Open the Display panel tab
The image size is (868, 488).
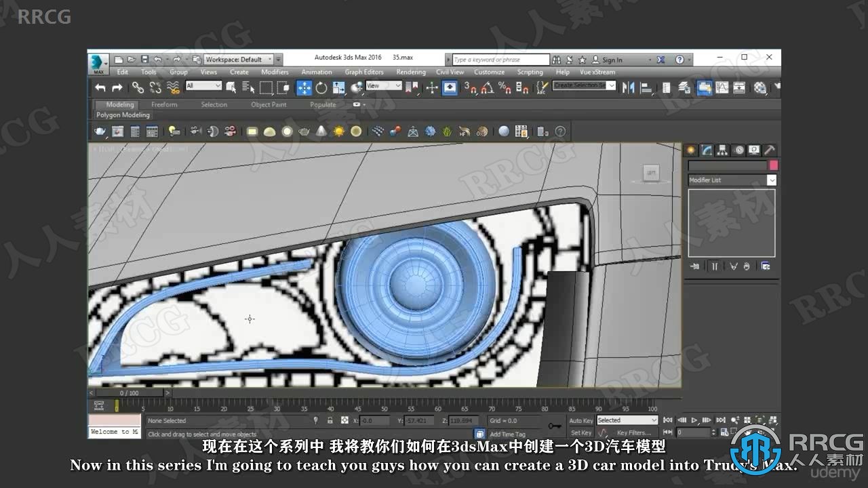(x=754, y=150)
